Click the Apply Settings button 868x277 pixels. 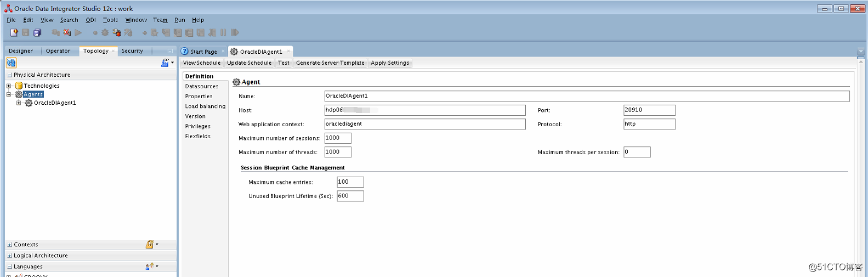click(390, 63)
